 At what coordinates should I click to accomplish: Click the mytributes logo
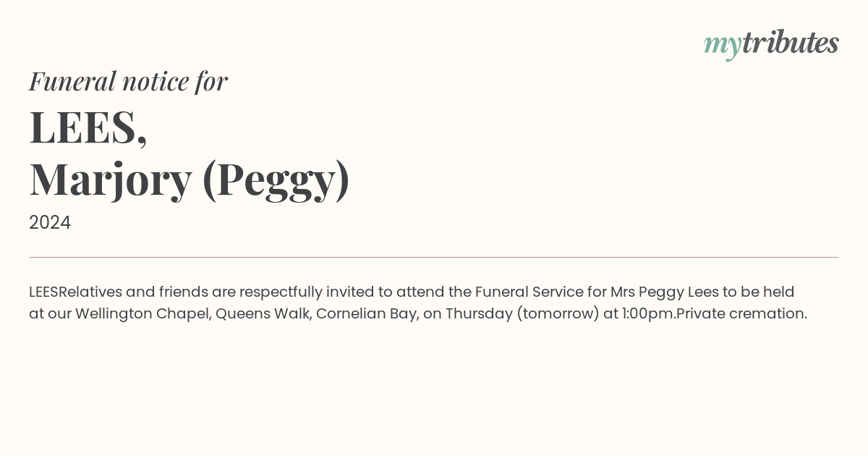pyautogui.click(x=771, y=44)
